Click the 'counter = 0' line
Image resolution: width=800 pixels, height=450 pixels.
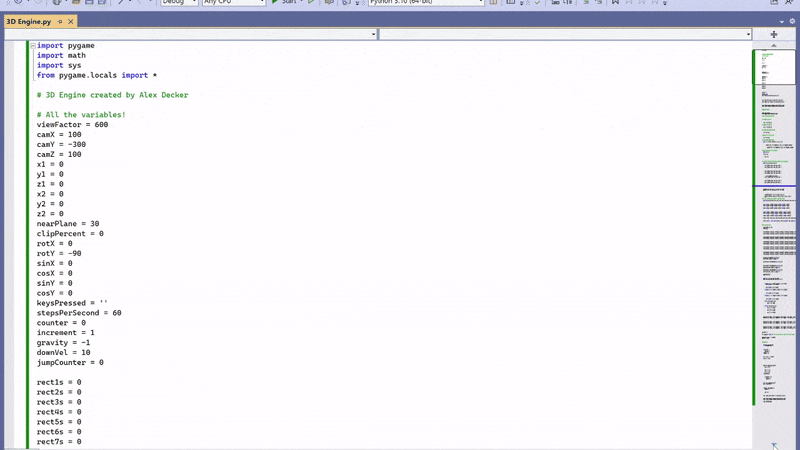click(x=61, y=322)
